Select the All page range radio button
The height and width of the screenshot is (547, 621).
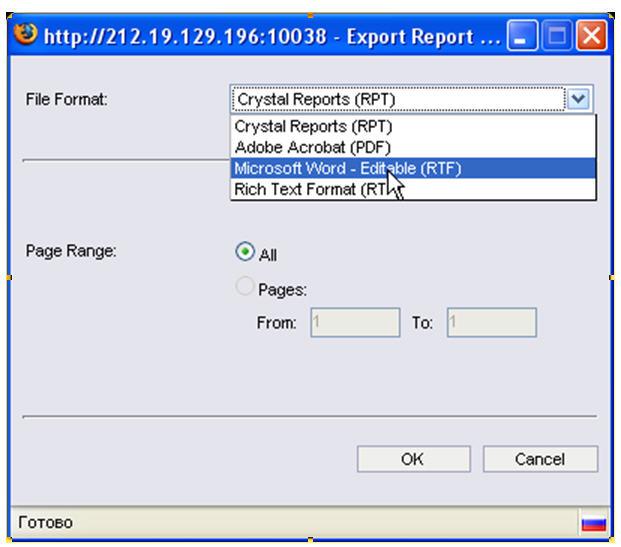point(245,252)
